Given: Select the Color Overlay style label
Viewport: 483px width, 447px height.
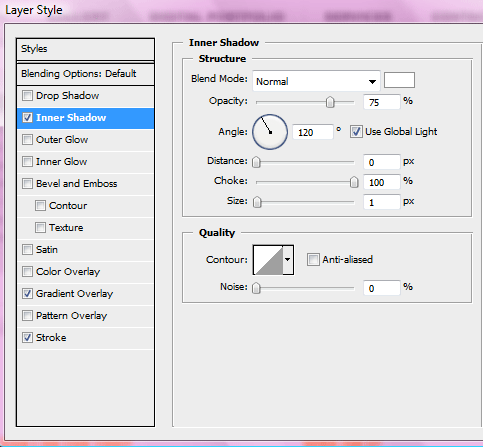Looking at the screenshot, I should click(68, 272).
